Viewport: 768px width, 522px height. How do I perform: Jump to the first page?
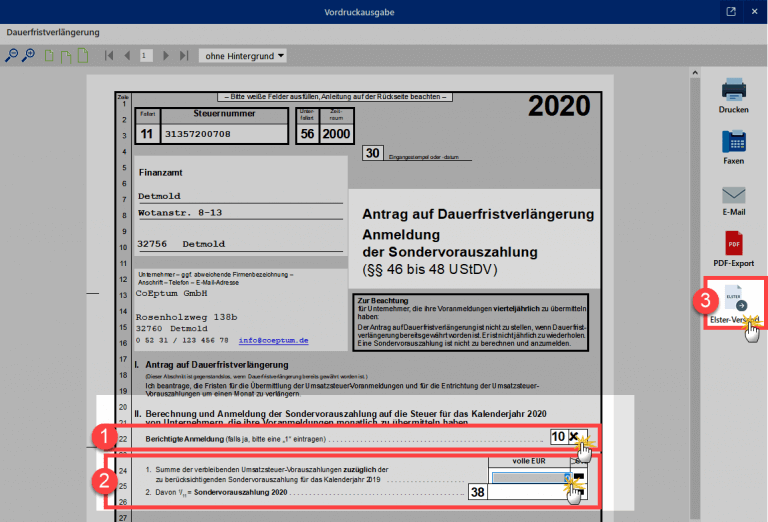109,56
